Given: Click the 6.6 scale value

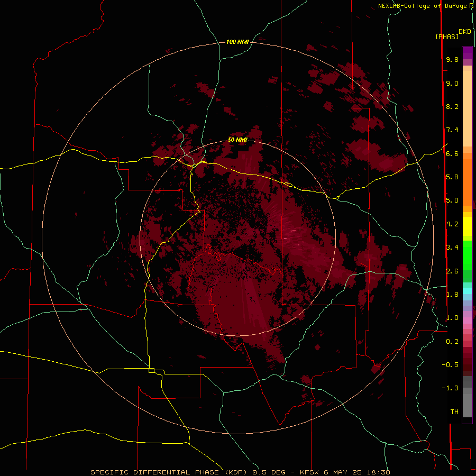Looking at the screenshot, I should [x=452, y=153].
